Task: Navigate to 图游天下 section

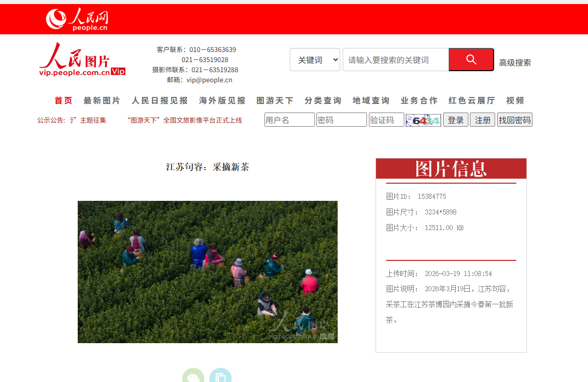Action: (x=275, y=100)
